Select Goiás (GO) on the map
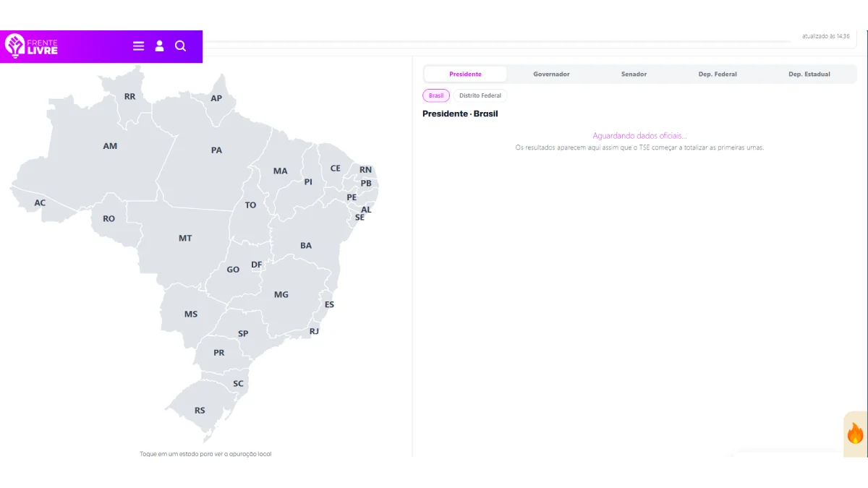 [233, 270]
